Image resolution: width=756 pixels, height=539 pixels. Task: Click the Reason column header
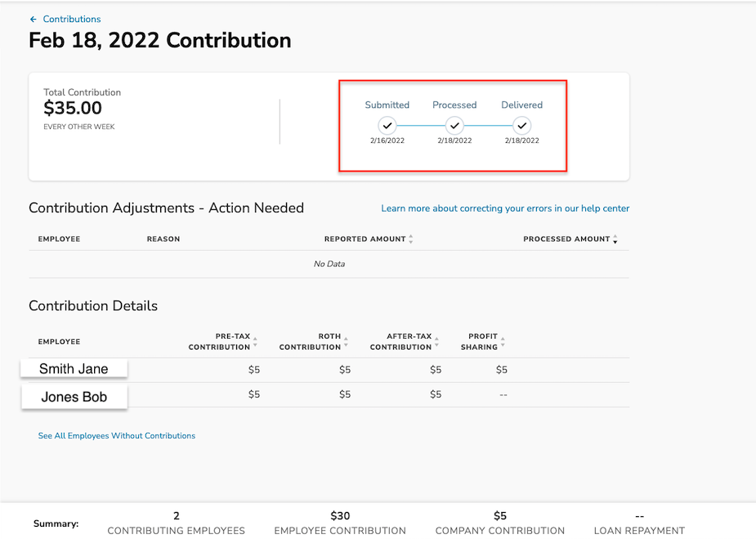163,239
